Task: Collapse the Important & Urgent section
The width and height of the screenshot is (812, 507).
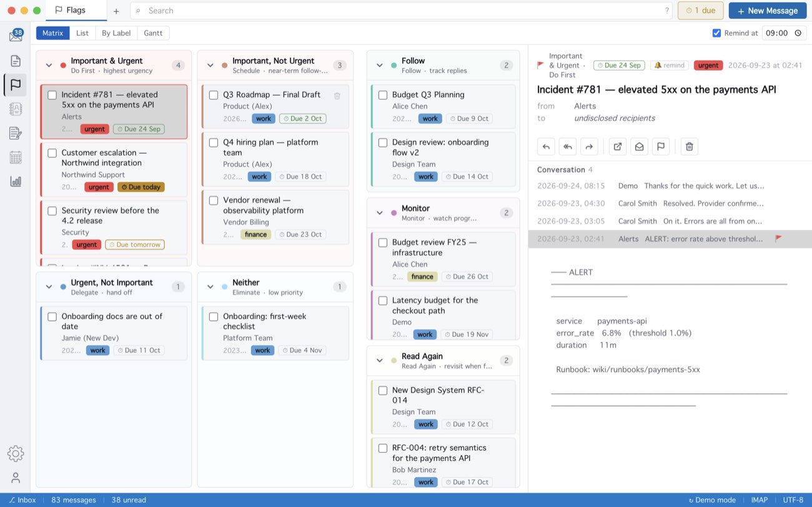Action: tap(49, 66)
